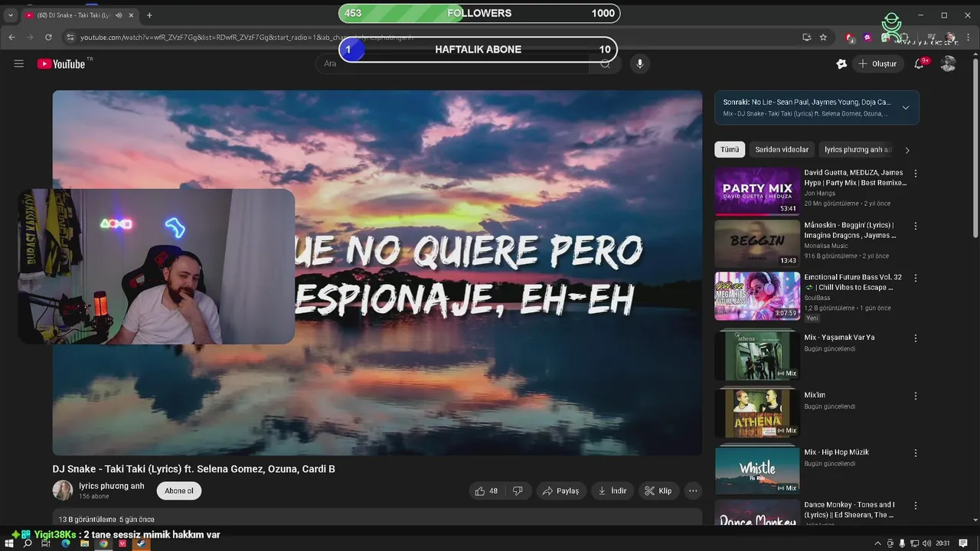
Task: Reload the page in Chrome
Action: [x=48, y=37]
